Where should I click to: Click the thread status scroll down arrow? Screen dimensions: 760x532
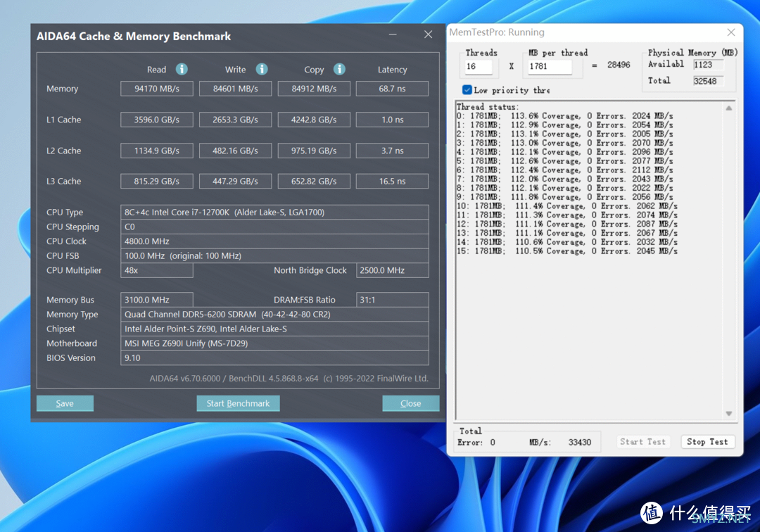pos(729,414)
